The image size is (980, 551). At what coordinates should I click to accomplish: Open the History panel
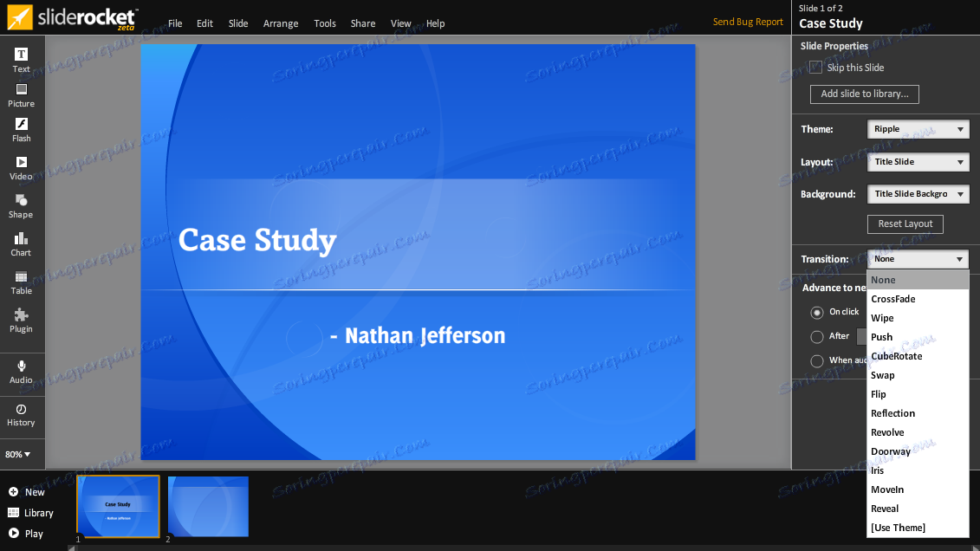click(x=22, y=415)
